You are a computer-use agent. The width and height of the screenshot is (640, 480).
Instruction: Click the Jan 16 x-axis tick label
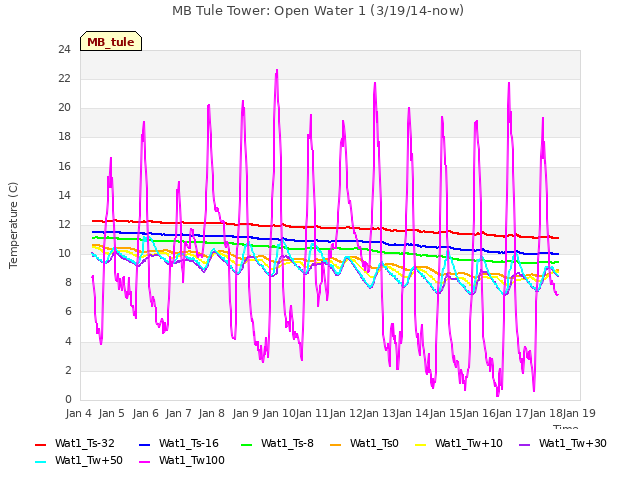pos(479,413)
